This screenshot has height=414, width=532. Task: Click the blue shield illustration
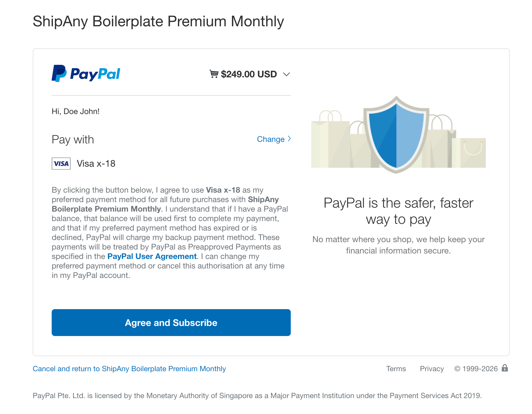pos(396,135)
